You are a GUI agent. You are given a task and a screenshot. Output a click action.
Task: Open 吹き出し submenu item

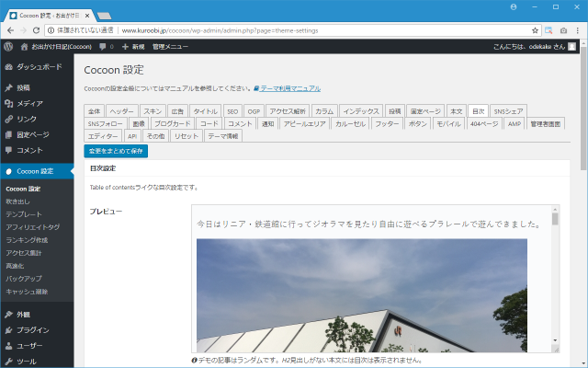click(x=17, y=201)
